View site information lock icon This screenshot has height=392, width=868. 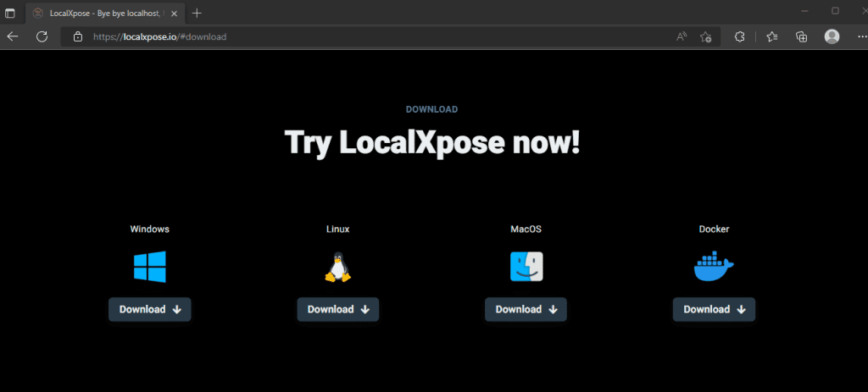click(x=78, y=37)
